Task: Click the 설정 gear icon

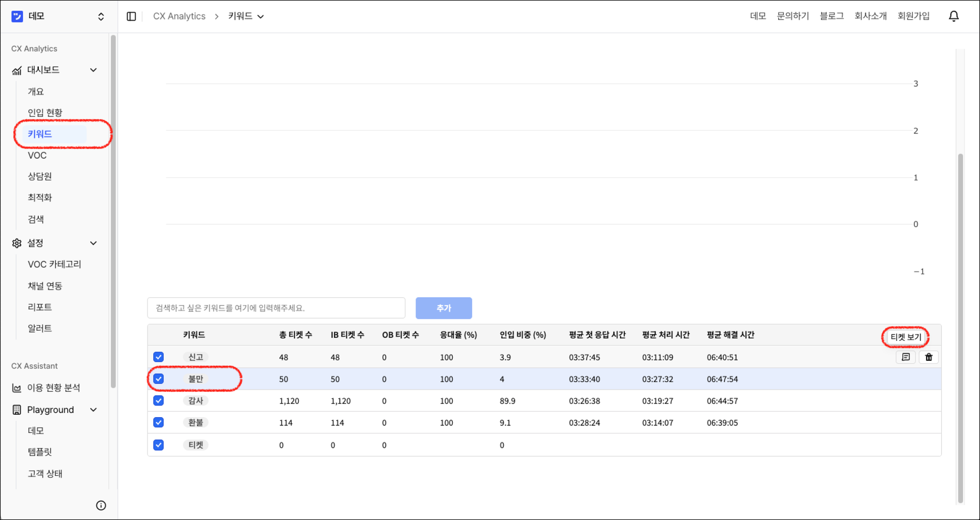Action: click(16, 243)
